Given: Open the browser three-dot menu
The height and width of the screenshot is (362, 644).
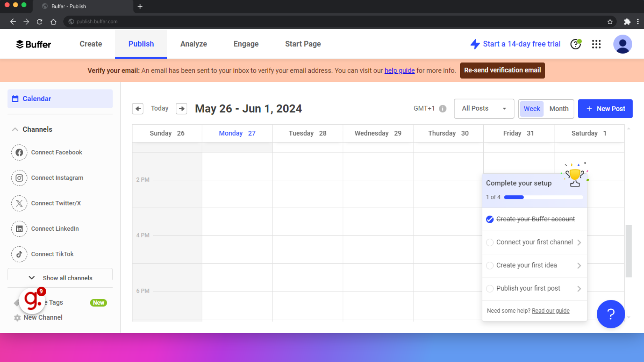Looking at the screenshot, I should 638,22.
